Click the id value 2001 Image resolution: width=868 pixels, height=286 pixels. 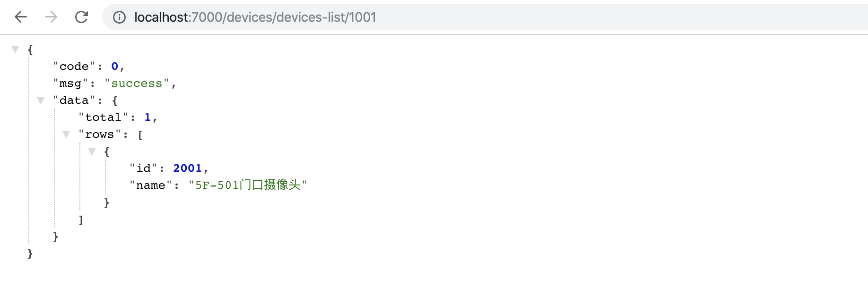187,168
